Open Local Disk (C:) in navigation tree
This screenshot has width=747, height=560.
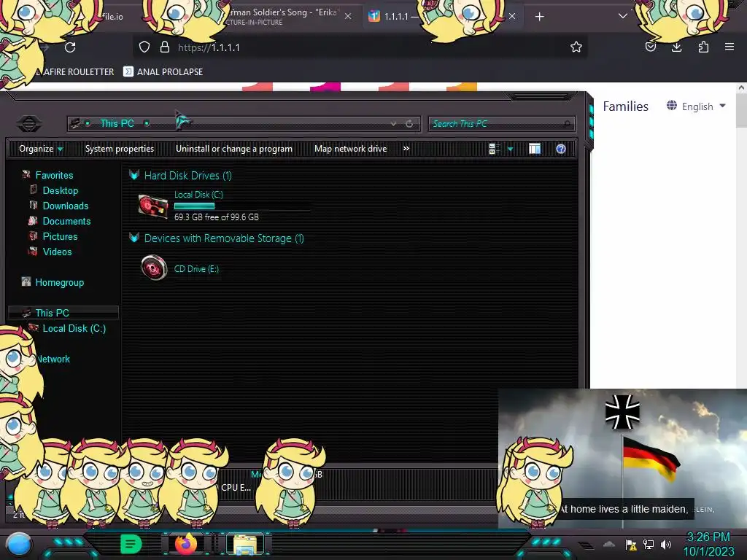coord(74,328)
